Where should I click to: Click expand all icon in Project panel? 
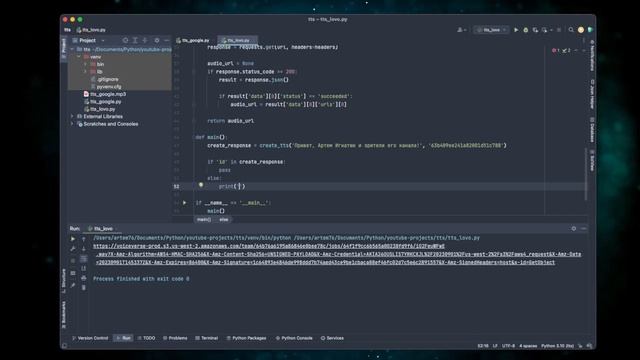click(135, 40)
